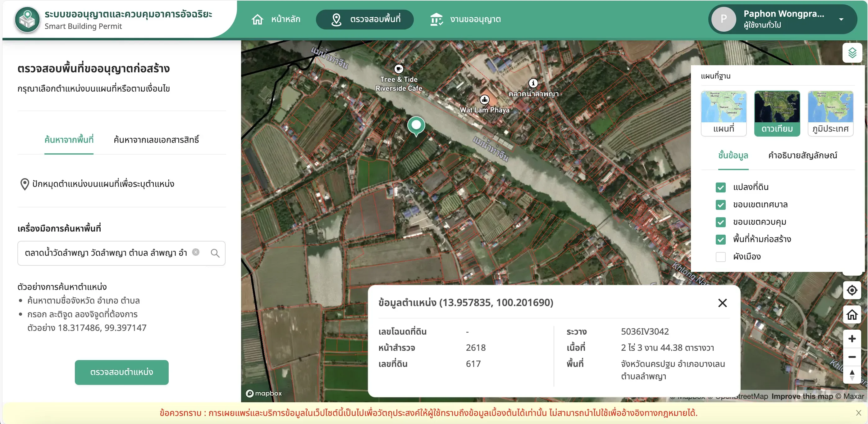
Task: Zoom in with the plus icon
Action: coord(852,339)
